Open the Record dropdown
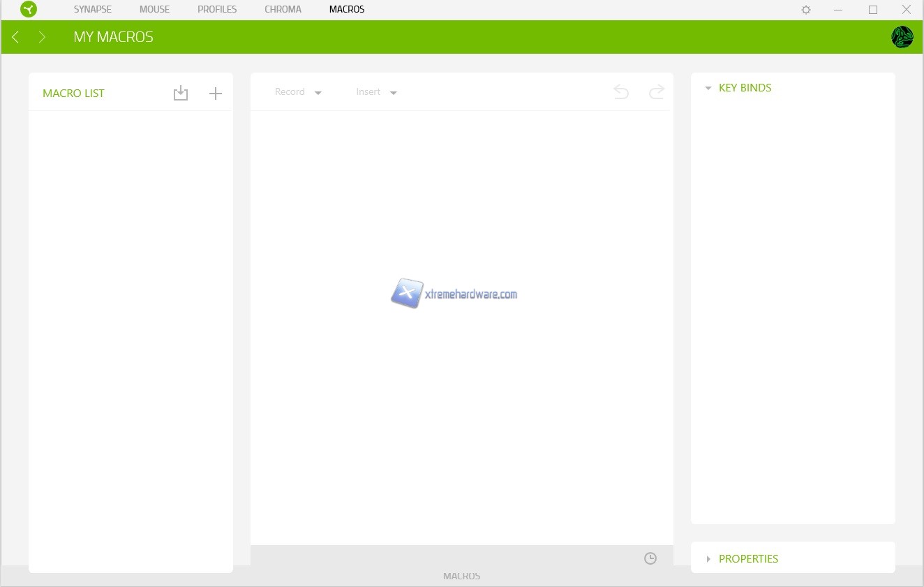The width and height of the screenshot is (924, 587). [x=298, y=92]
